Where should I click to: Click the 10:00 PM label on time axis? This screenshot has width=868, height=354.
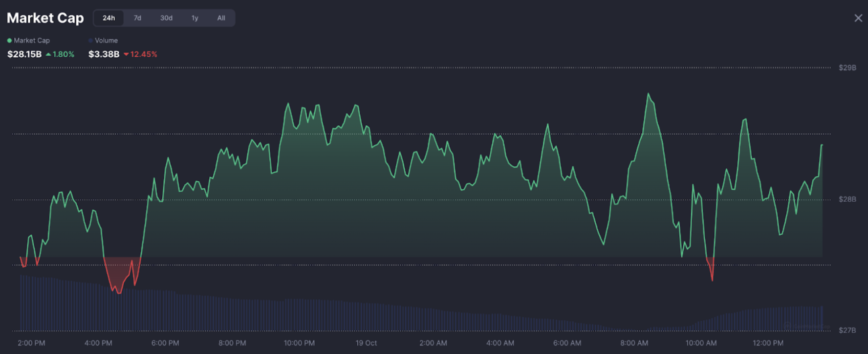click(x=299, y=343)
